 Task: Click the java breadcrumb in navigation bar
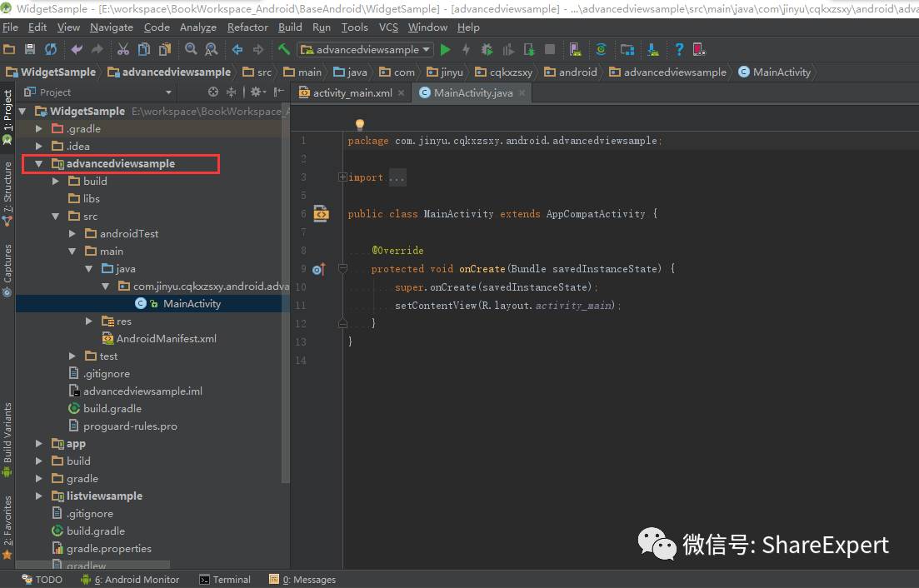click(x=351, y=72)
